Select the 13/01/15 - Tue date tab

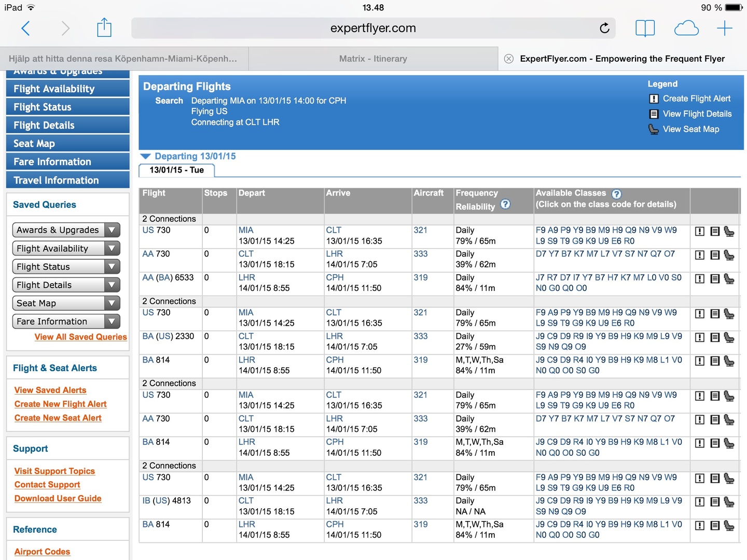point(176,170)
